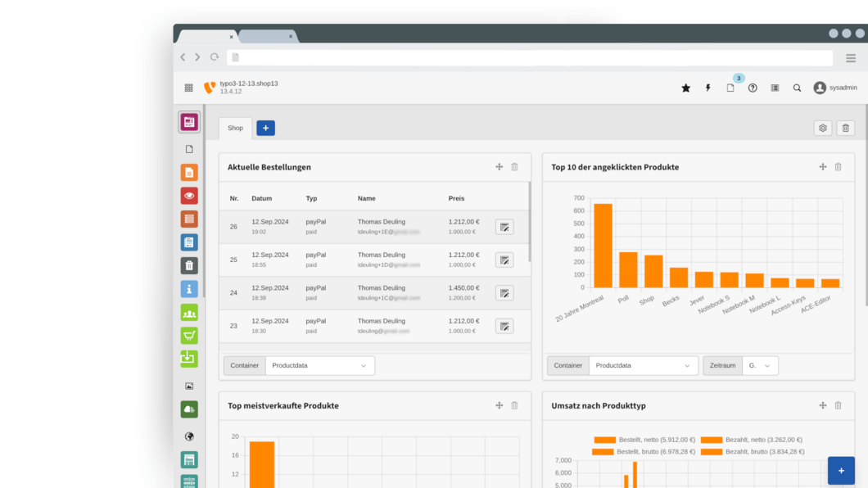Open the help question mark menu
Viewport: 868px width, 488px height.
pos(753,87)
